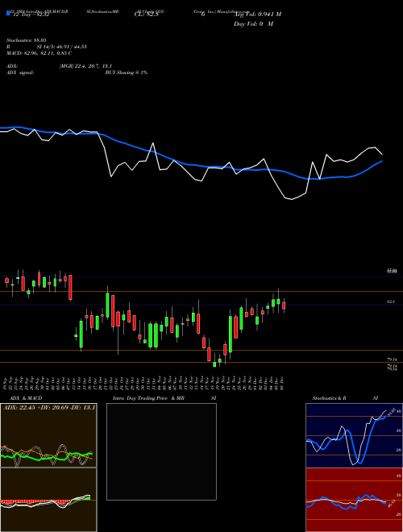The height and width of the screenshot is (532, 403).
Task: Click the '12 Day = 82.32' label
Action: (x=31, y=15)
